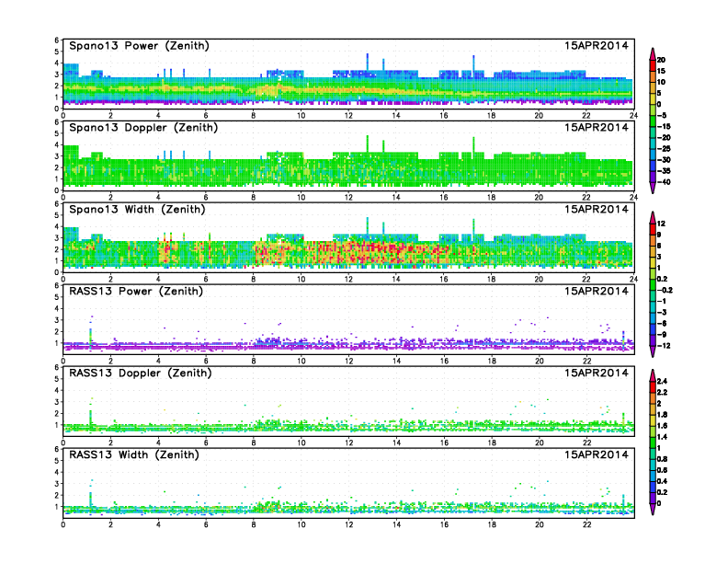This screenshot has width=728, height=563.
Task: Click the color bar label "0.4"
Action: click(x=663, y=481)
